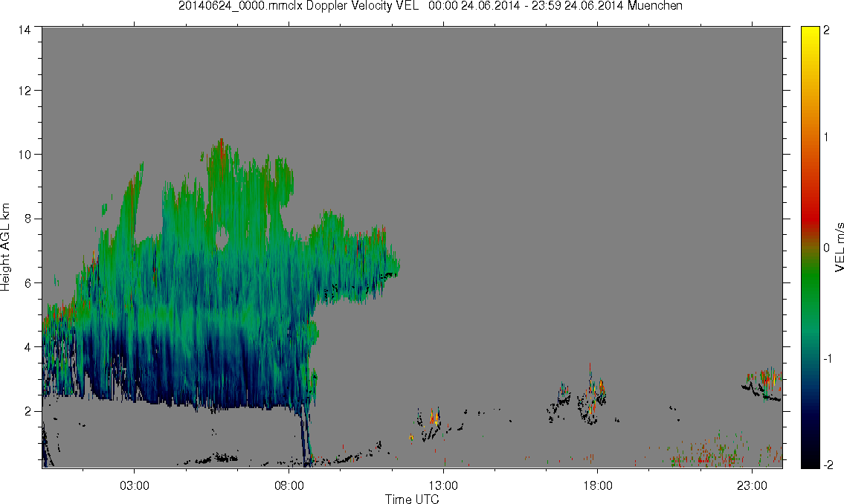This screenshot has height=504, width=844.
Task: Click the small circular hole in the cloud
Action: pos(222,237)
